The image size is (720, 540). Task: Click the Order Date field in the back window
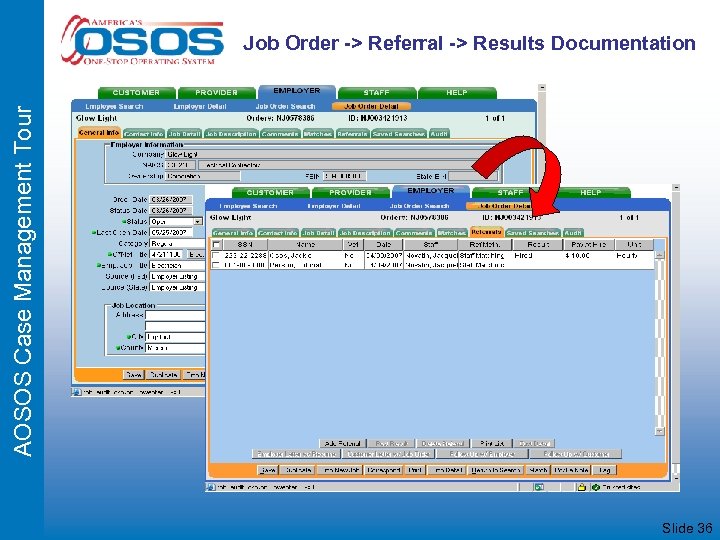point(171,200)
